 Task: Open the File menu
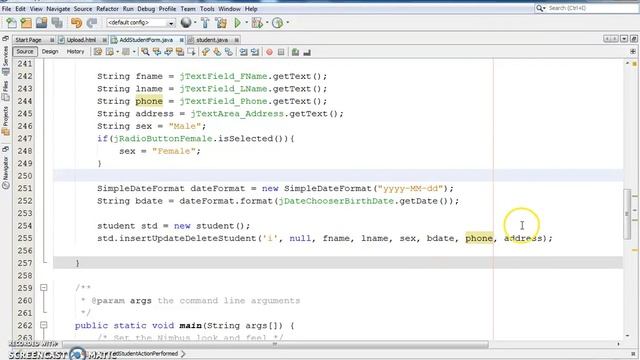(7, 9)
